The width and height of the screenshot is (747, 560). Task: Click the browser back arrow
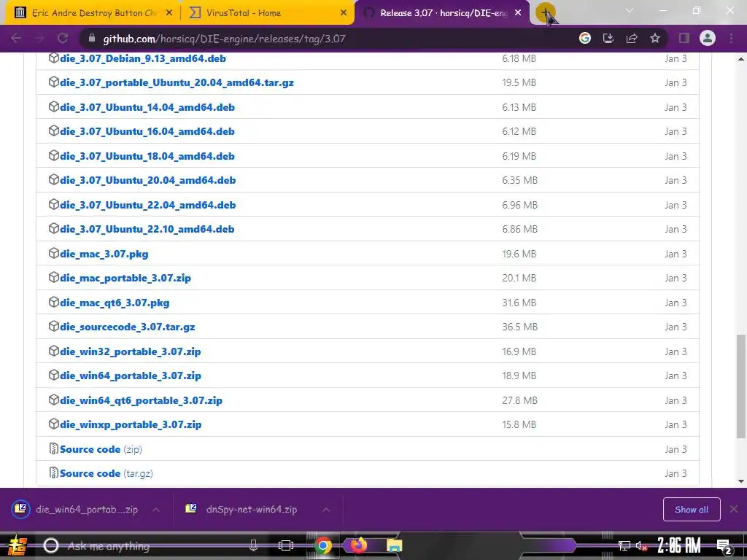coord(16,39)
